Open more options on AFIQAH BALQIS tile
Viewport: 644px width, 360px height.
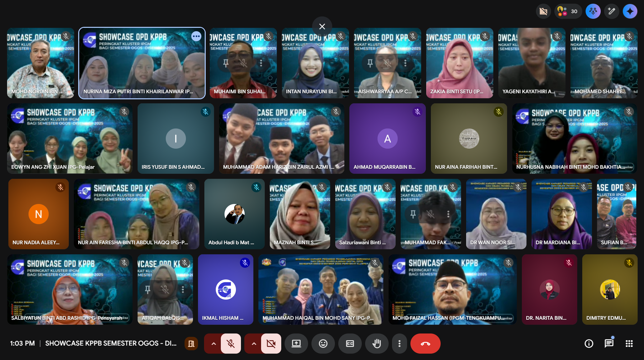tap(183, 289)
